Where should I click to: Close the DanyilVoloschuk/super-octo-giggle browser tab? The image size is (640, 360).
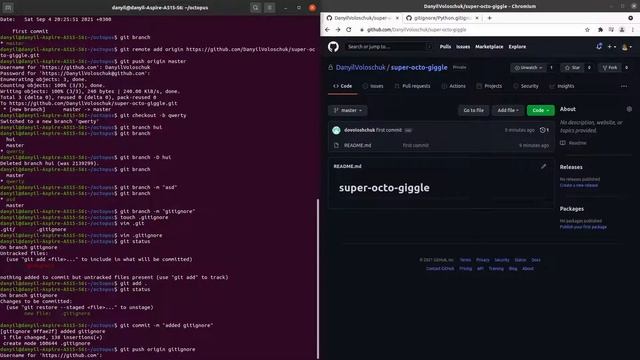(397, 18)
